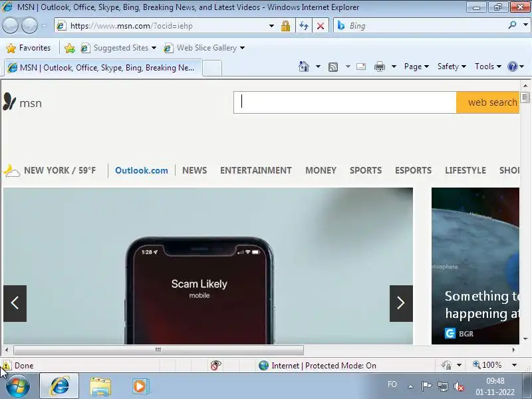532x399 pixels.
Task: Select LIFESTYLE navigation item
Action: click(x=465, y=170)
